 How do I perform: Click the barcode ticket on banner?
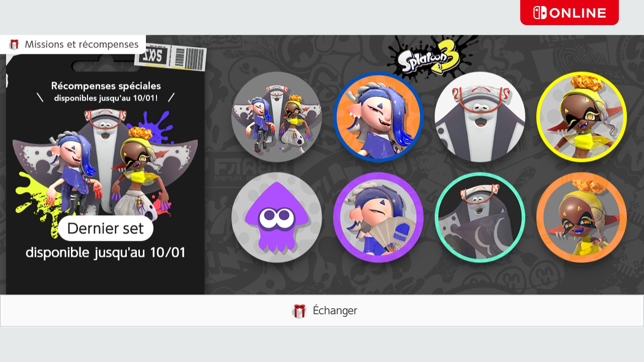(x=171, y=58)
